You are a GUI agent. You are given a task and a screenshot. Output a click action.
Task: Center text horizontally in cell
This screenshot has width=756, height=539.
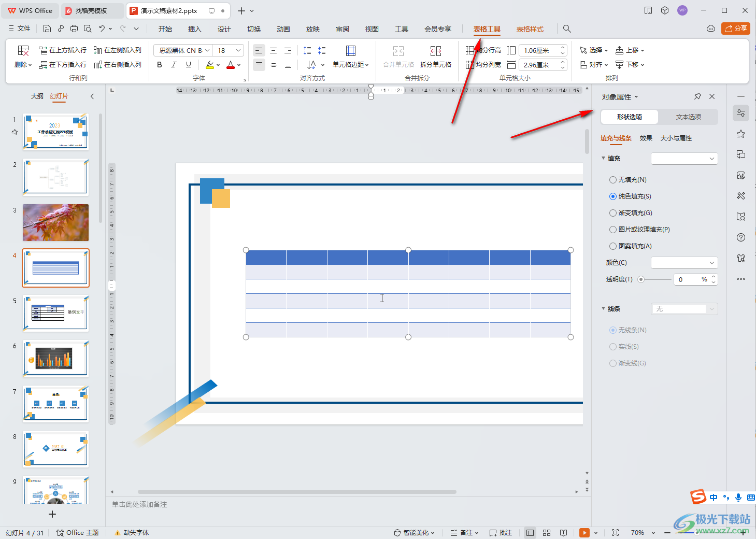pos(273,50)
